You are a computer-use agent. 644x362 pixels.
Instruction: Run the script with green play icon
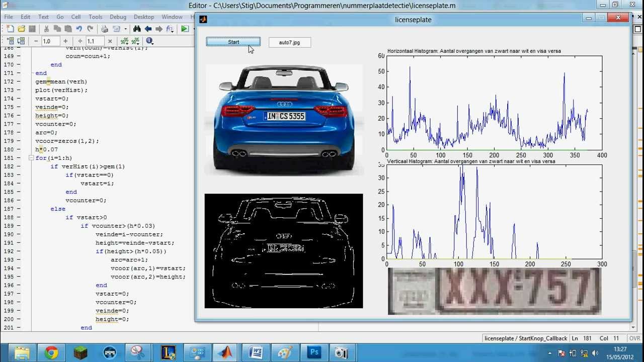pos(185,29)
